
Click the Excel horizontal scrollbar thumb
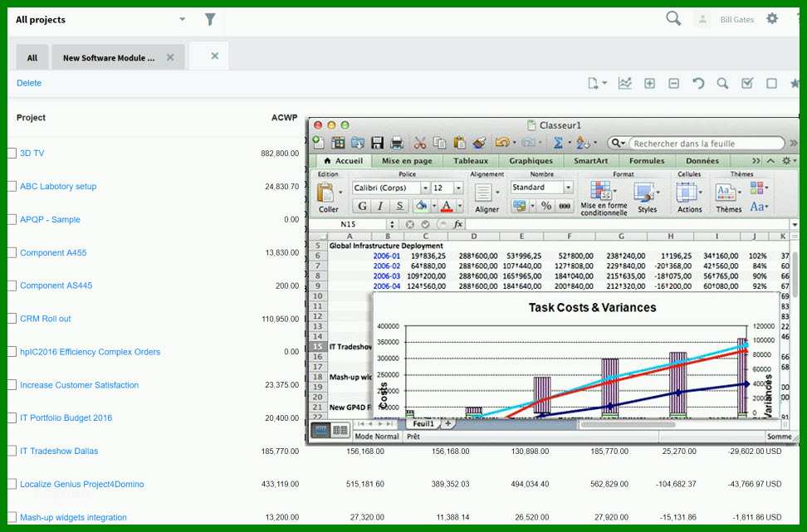click(628, 424)
